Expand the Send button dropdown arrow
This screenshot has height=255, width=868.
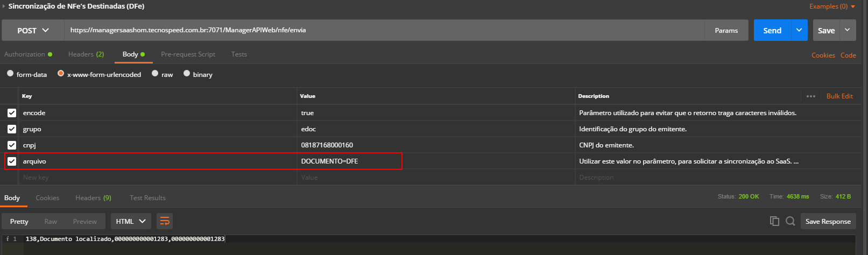(x=799, y=31)
